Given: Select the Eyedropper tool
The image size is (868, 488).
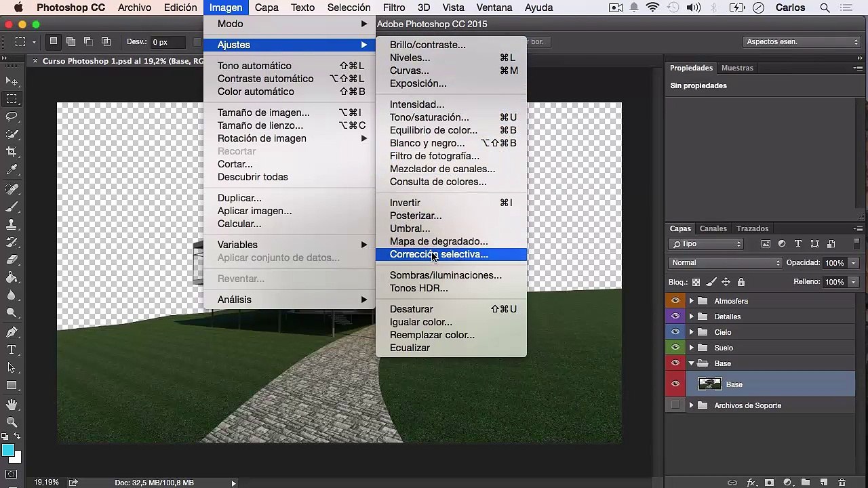Looking at the screenshot, I should pyautogui.click(x=12, y=169).
